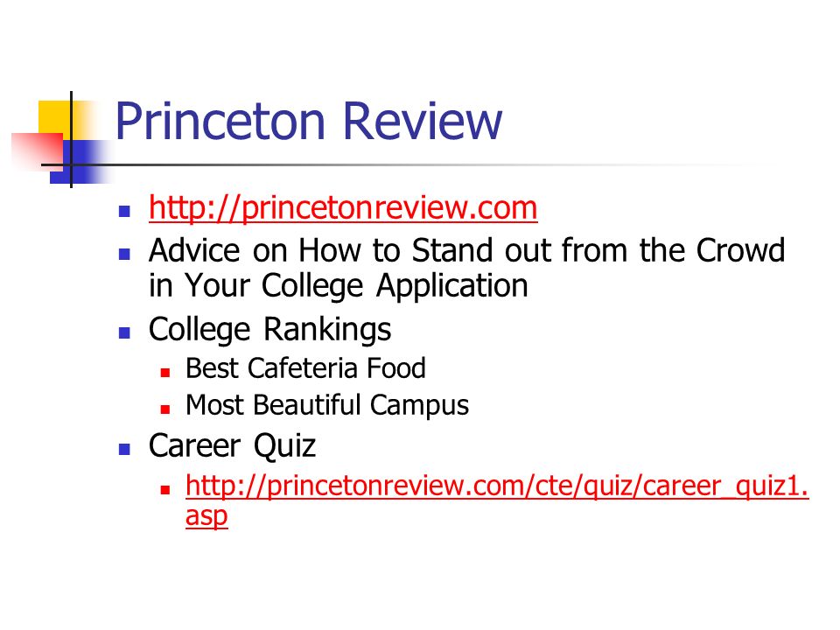This screenshot has height=630, width=840.
Task: Open the http://princetonreview.com hyperlink
Action: [343, 208]
